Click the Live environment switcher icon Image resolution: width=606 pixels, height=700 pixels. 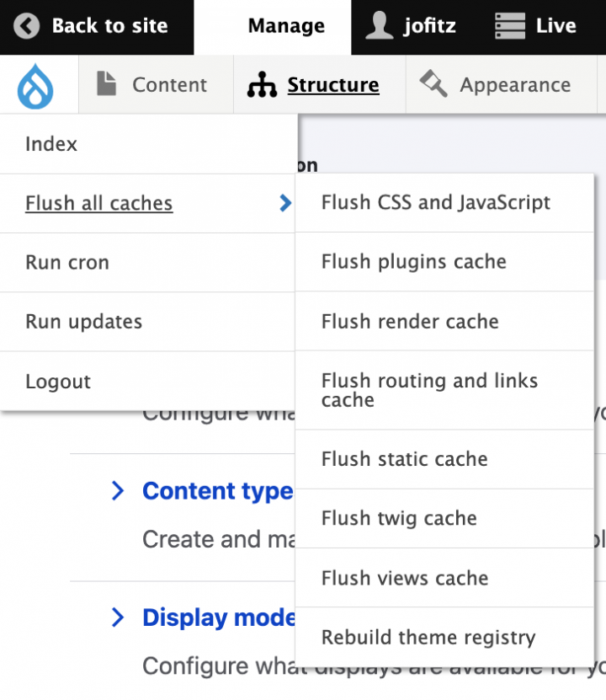pyautogui.click(x=508, y=26)
